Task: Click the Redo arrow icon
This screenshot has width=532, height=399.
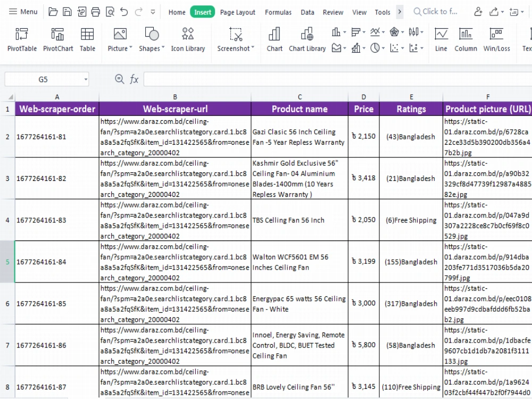Action: click(138, 12)
